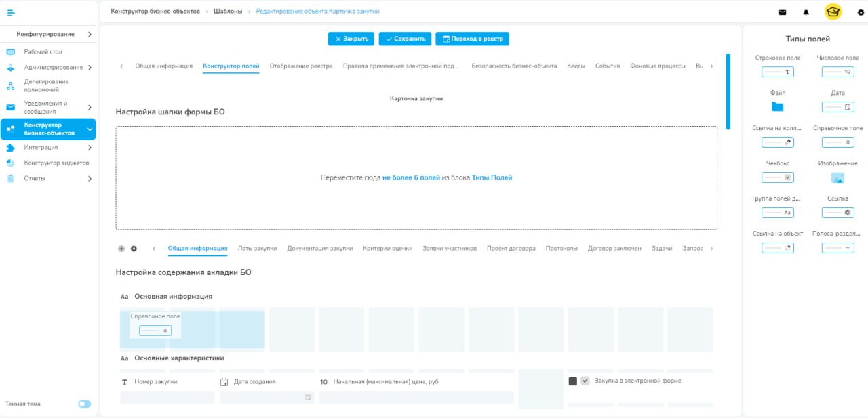Click the Конструктор бизнес-объектов breadcrumb
The width and height of the screenshot is (868, 418).
pyautogui.click(x=155, y=12)
